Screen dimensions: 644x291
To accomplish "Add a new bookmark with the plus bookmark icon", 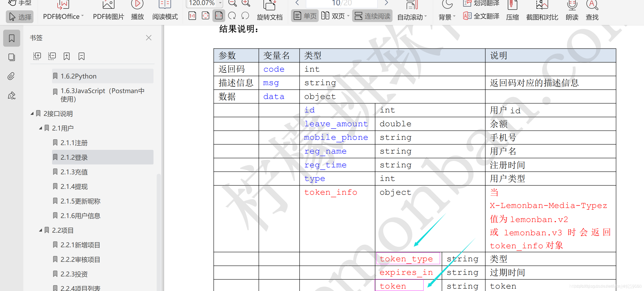I will click(67, 56).
